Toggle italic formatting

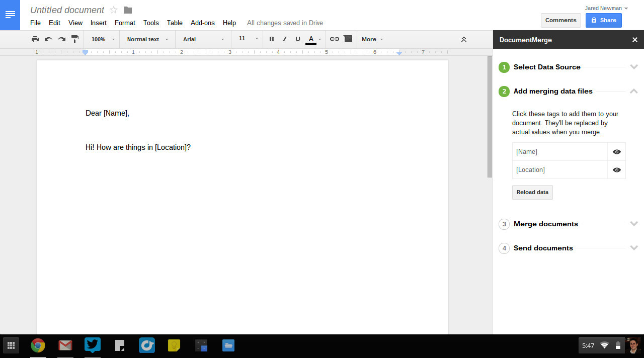(x=285, y=39)
